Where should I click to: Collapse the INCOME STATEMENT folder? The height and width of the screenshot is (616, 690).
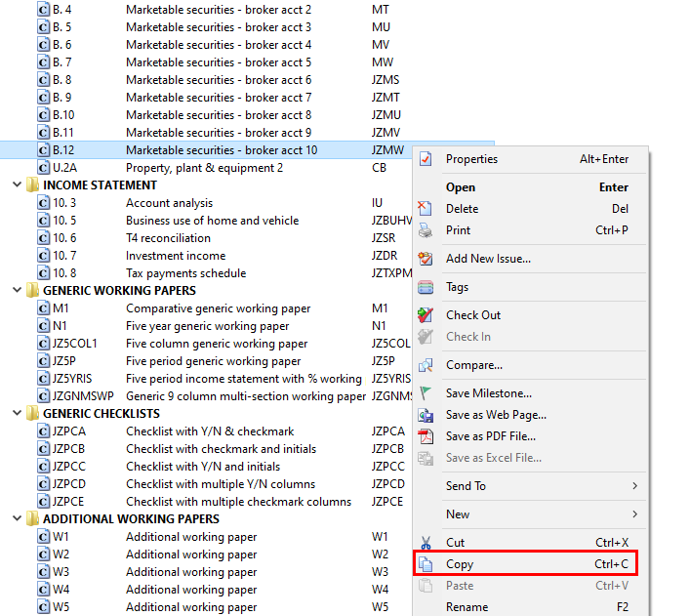click(x=18, y=185)
